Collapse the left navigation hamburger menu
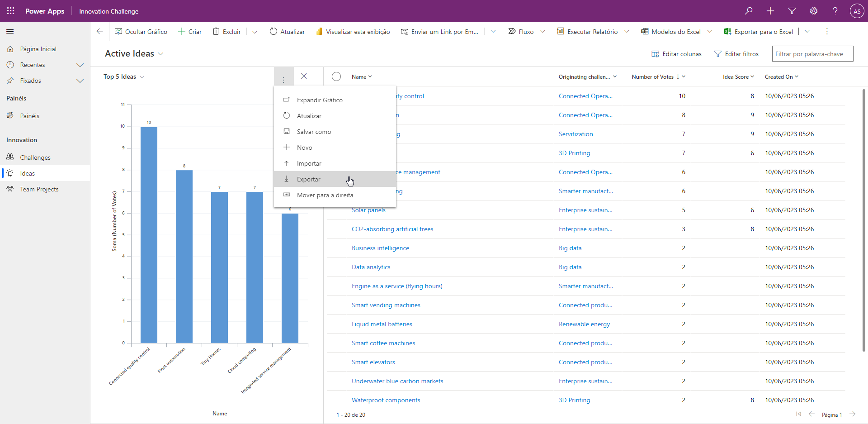This screenshot has width=868, height=424. (x=10, y=32)
